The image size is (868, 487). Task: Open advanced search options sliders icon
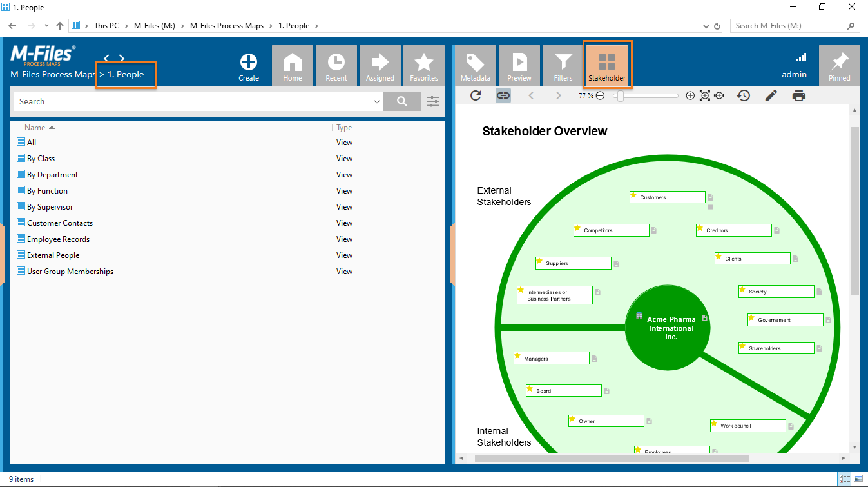coord(433,101)
